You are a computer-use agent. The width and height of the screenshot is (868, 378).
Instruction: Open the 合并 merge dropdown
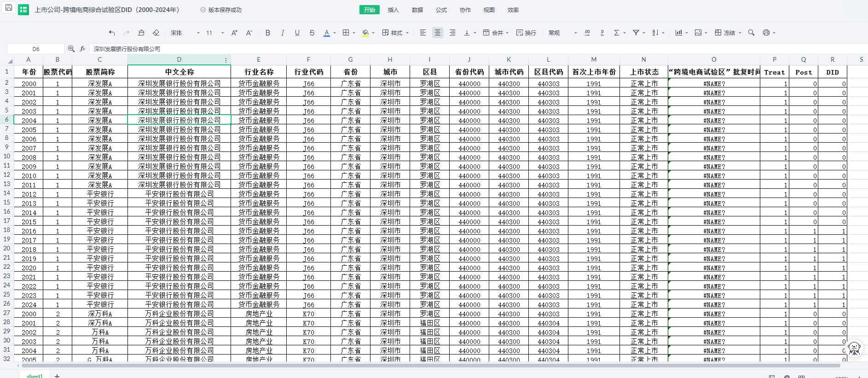coord(496,33)
